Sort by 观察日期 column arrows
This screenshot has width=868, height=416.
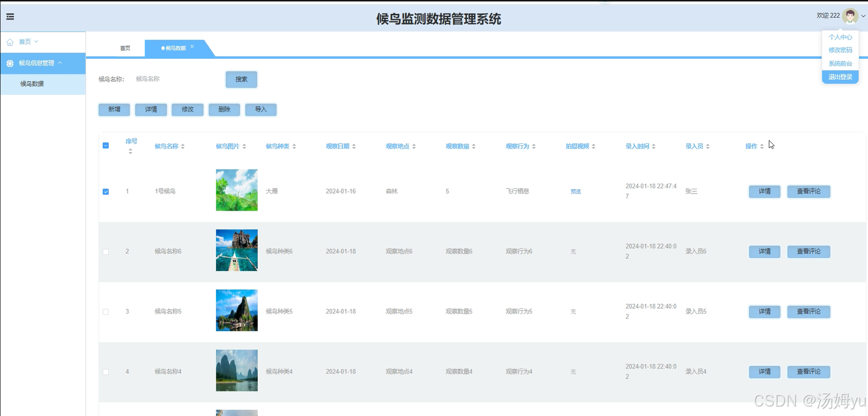(x=354, y=147)
